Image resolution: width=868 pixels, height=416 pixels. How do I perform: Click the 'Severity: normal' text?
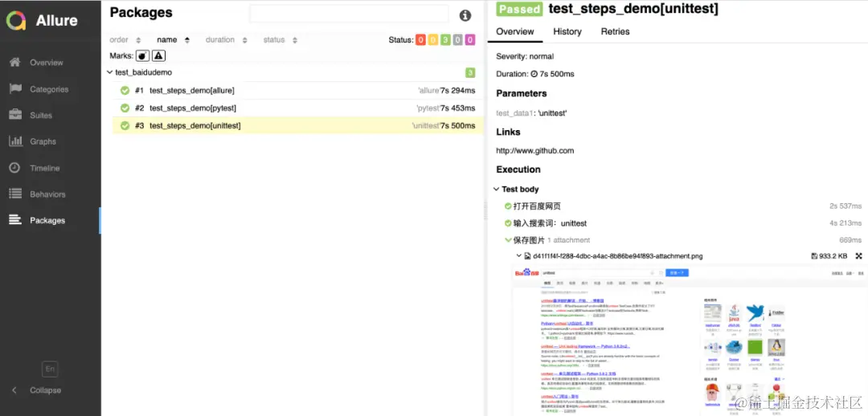point(525,56)
